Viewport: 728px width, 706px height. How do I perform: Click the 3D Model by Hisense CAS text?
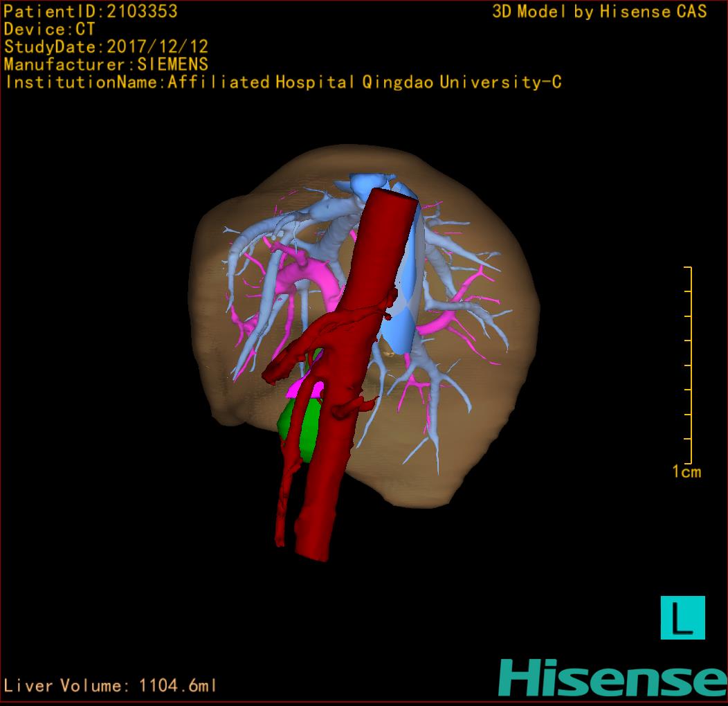[x=599, y=11]
